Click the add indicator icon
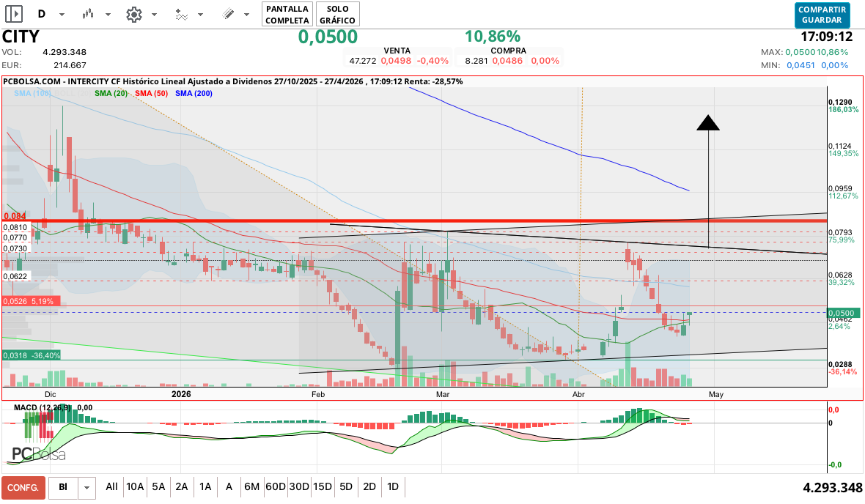The height and width of the screenshot is (504, 865). click(181, 14)
